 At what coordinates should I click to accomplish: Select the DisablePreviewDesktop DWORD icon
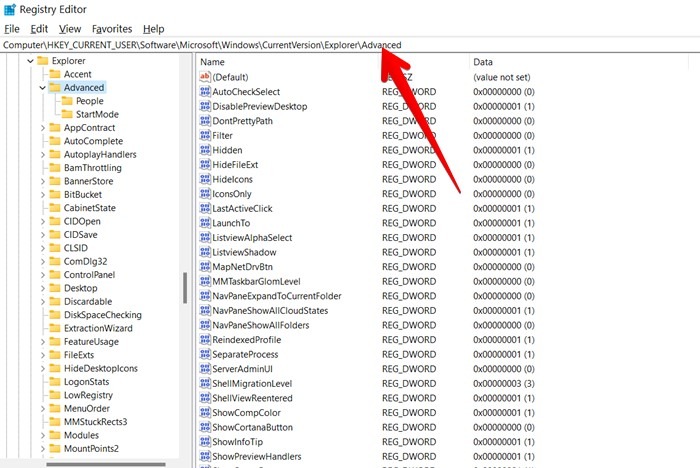point(205,106)
